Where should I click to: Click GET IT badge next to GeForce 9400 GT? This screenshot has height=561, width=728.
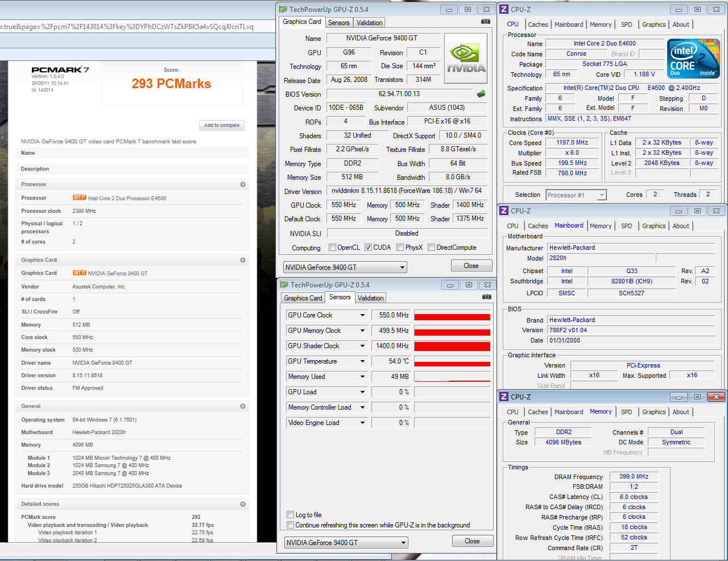click(x=79, y=273)
